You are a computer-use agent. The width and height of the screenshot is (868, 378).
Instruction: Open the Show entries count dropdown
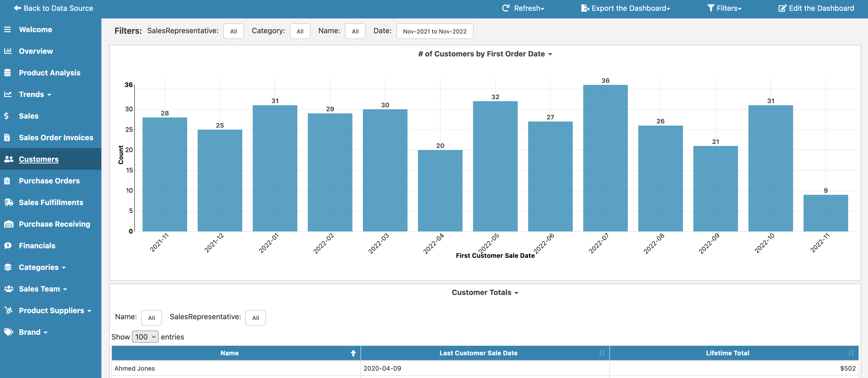(145, 337)
